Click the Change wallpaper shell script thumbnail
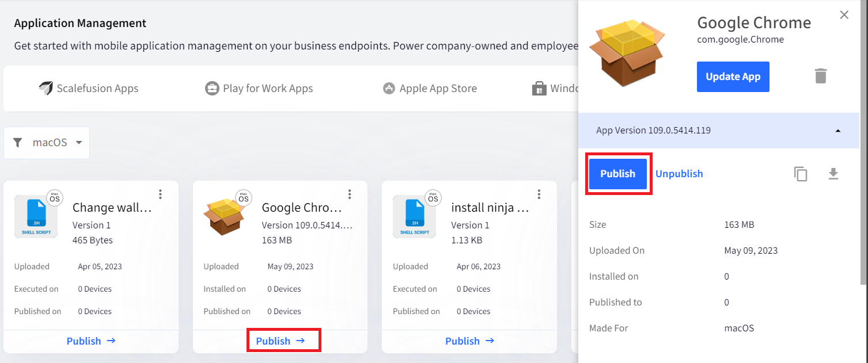Image resolution: width=868 pixels, height=363 pixels. [x=36, y=216]
